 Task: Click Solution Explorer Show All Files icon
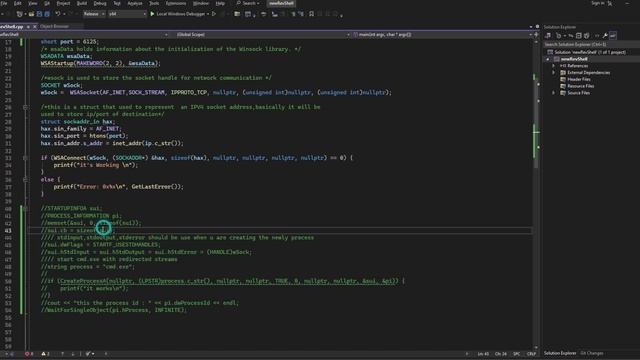(x=587, y=36)
